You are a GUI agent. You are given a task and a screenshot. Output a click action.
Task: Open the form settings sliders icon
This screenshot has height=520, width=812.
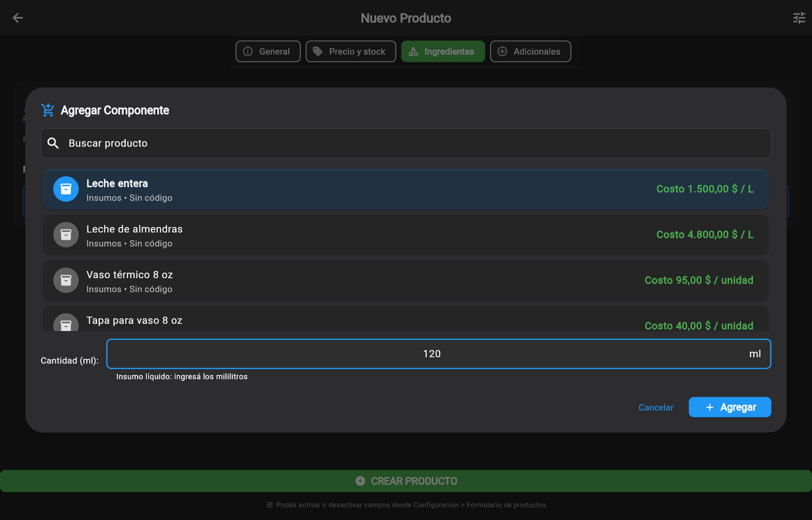[799, 18]
